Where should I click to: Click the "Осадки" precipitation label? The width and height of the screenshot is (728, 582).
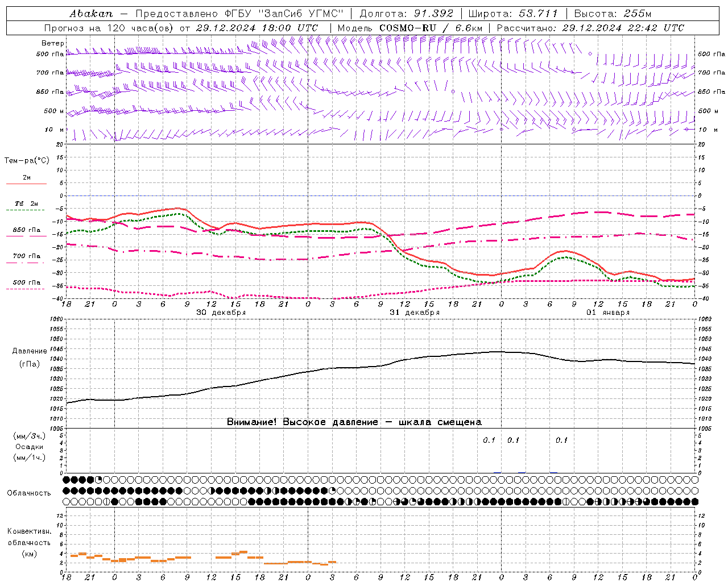[x=30, y=447]
